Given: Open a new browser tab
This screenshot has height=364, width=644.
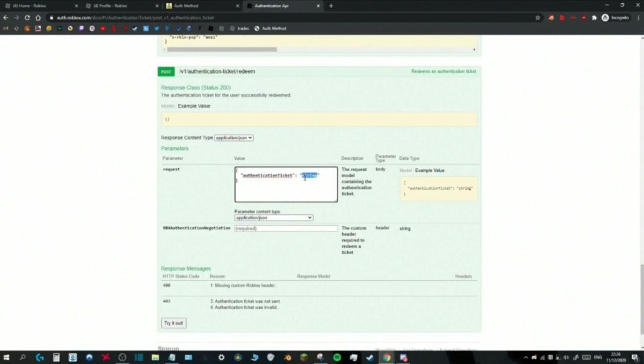Looking at the screenshot, I should click(331, 6).
